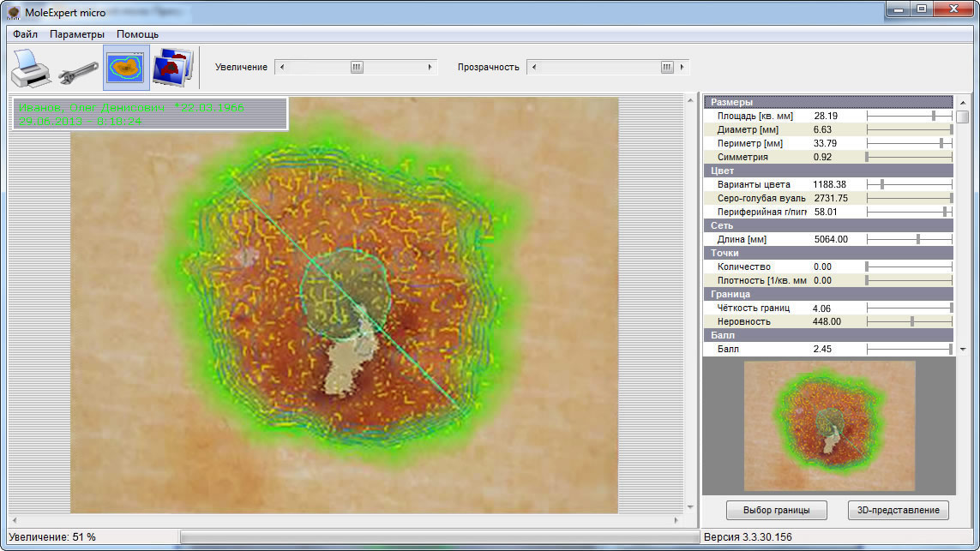Click the Увеличение slider thumb

pyautogui.click(x=357, y=67)
